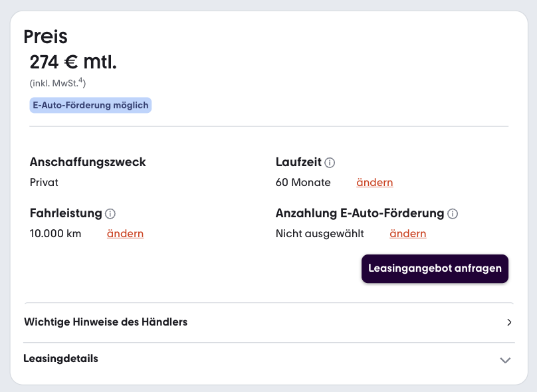The image size is (537, 392).
Task: Click the Privat purchase purpose value
Action: click(x=44, y=183)
